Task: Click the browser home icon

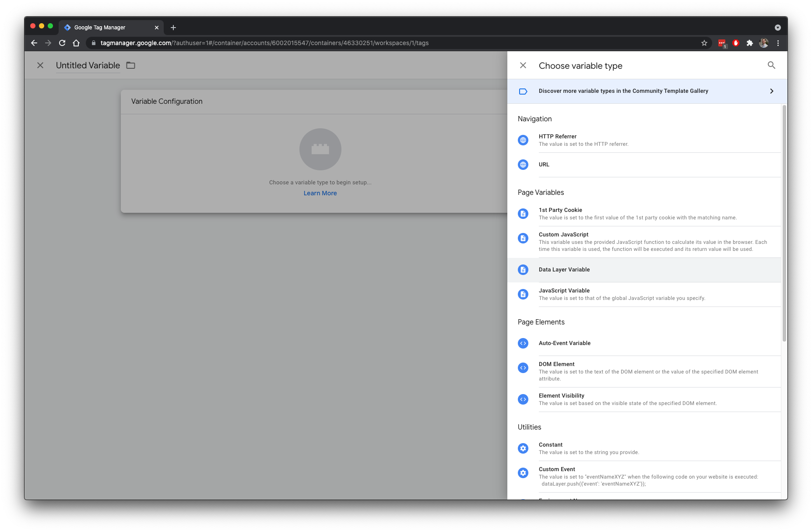Action: [76, 43]
